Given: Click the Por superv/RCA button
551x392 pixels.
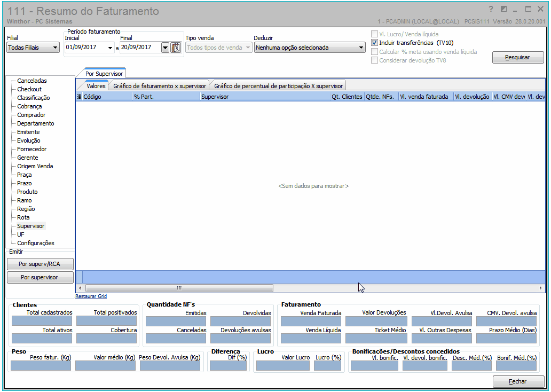Looking at the screenshot, I should pyautogui.click(x=40, y=264).
